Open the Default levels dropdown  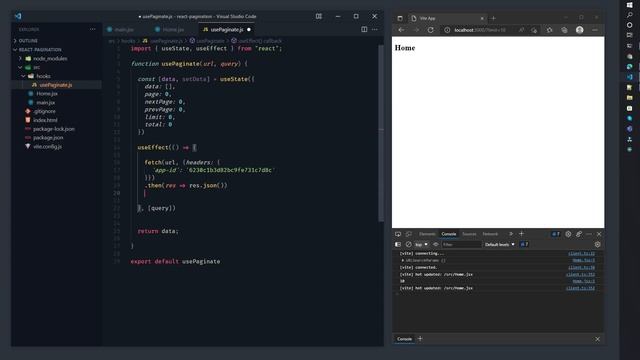tap(500, 244)
